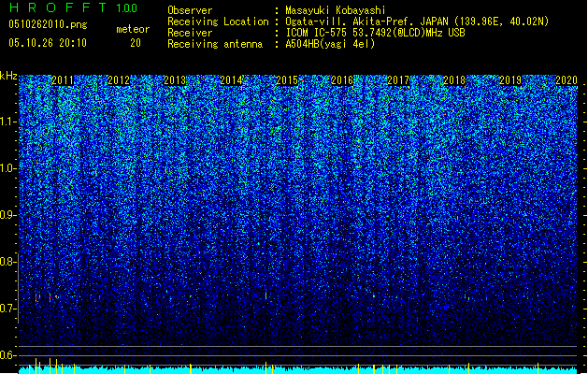588x374 pixels.
Task: Select the 2017 time axis label
Action: click(x=398, y=80)
